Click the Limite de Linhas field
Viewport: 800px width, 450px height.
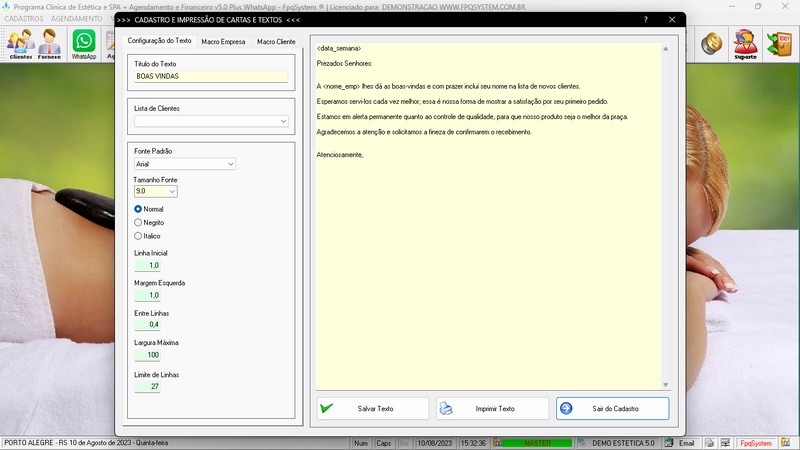(147, 386)
